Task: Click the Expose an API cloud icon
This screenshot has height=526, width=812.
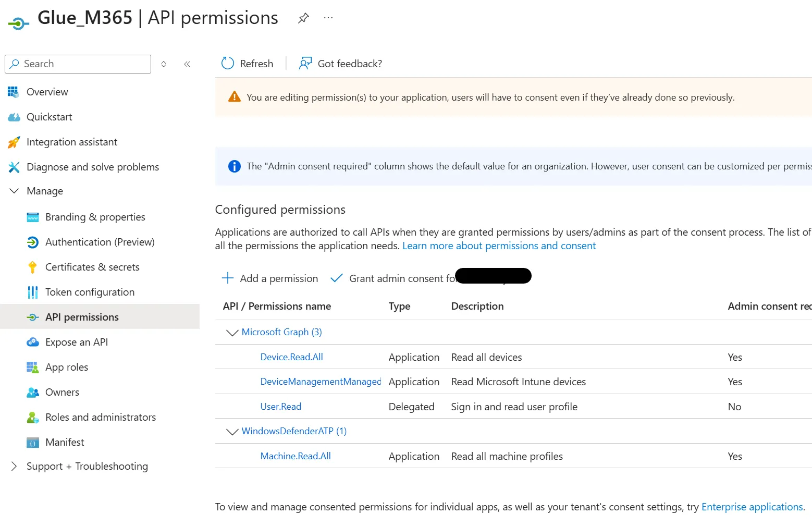Action: (x=32, y=341)
